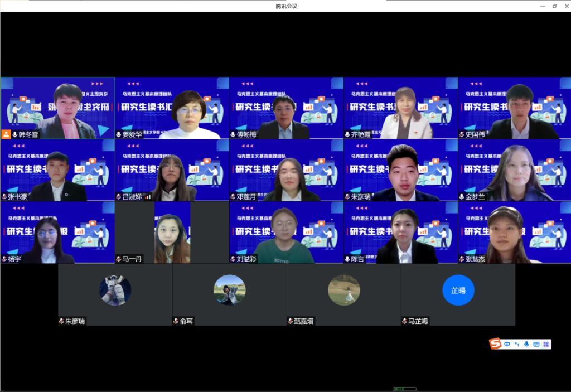Click the microphone icon beside 齐艳霞

tap(347, 134)
